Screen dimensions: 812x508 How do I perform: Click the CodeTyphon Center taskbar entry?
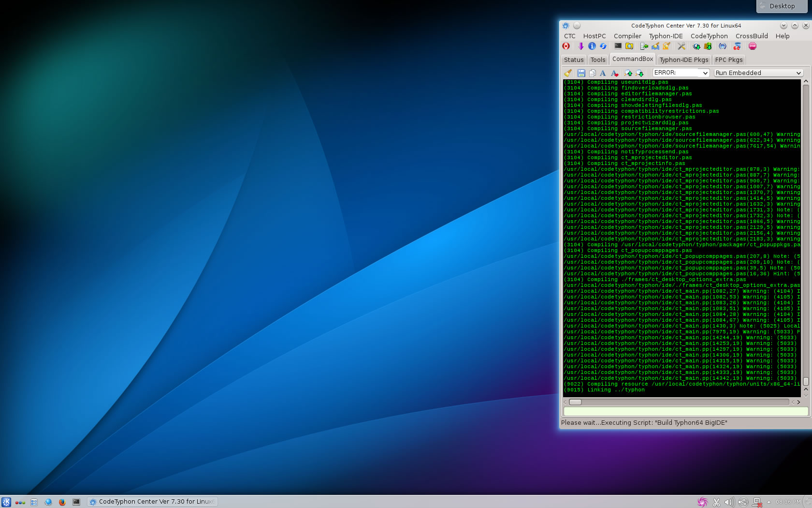click(x=152, y=502)
